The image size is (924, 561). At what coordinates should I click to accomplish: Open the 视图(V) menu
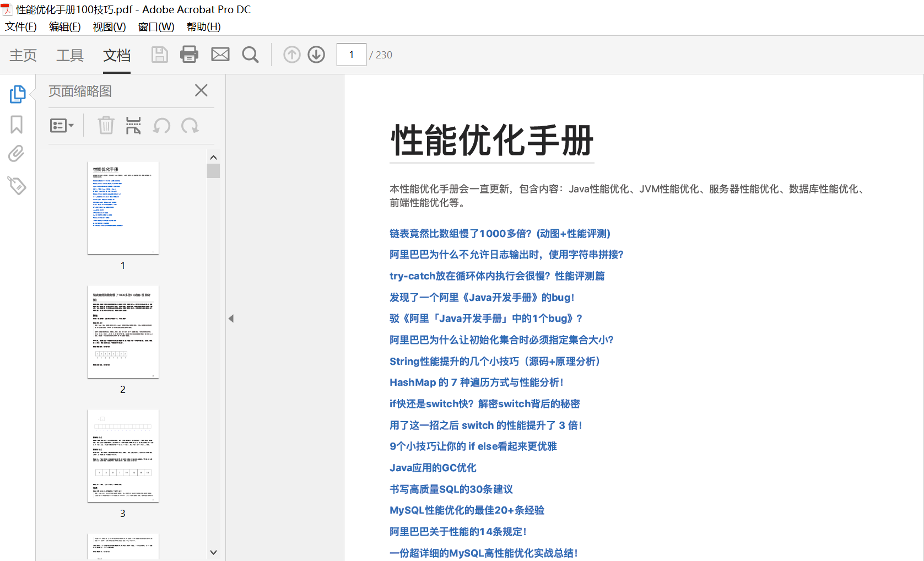click(110, 26)
